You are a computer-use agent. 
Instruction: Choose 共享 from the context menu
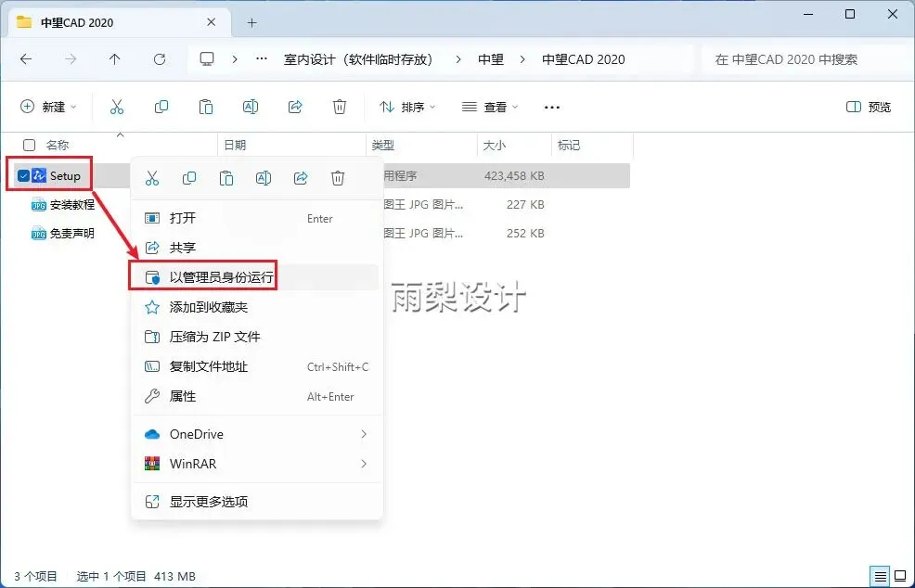pos(257,248)
